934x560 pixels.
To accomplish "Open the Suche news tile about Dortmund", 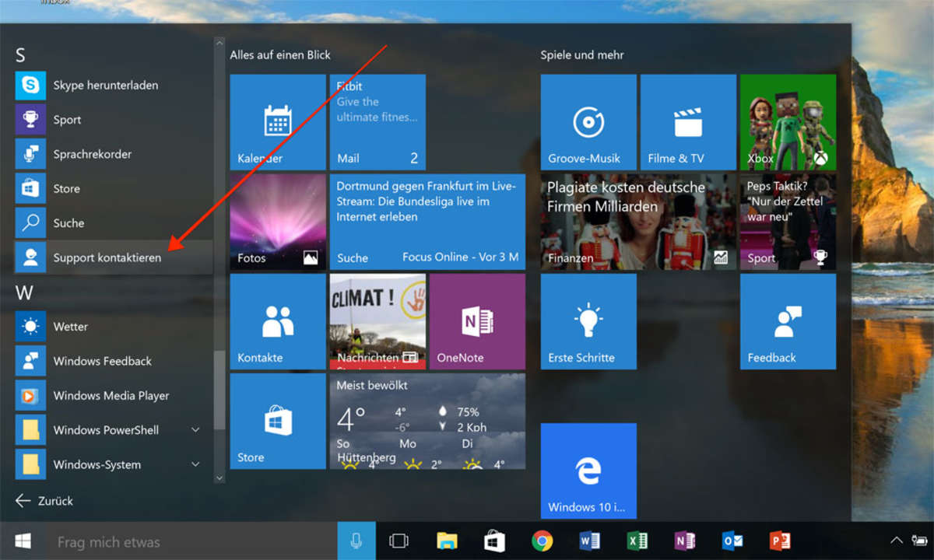I will (427, 222).
